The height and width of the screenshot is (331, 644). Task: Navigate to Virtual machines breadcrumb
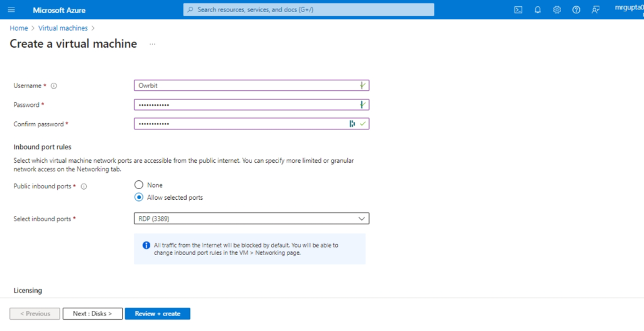click(x=63, y=28)
